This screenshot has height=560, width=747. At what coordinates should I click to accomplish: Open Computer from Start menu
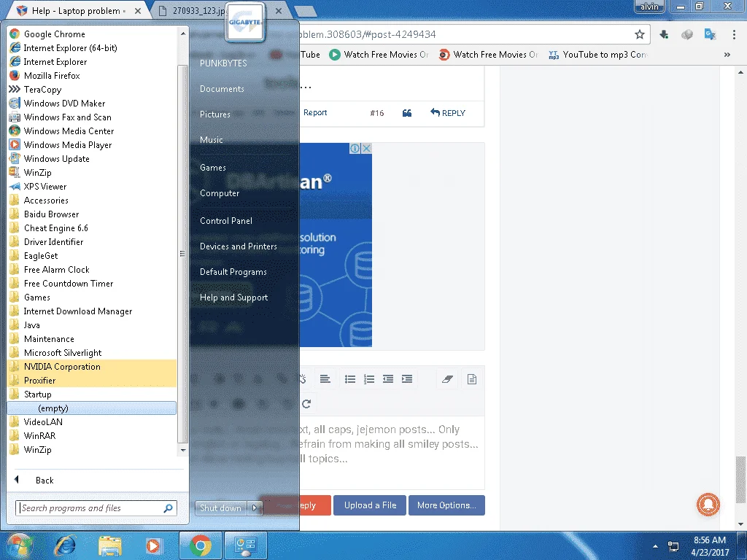click(x=220, y=193)
